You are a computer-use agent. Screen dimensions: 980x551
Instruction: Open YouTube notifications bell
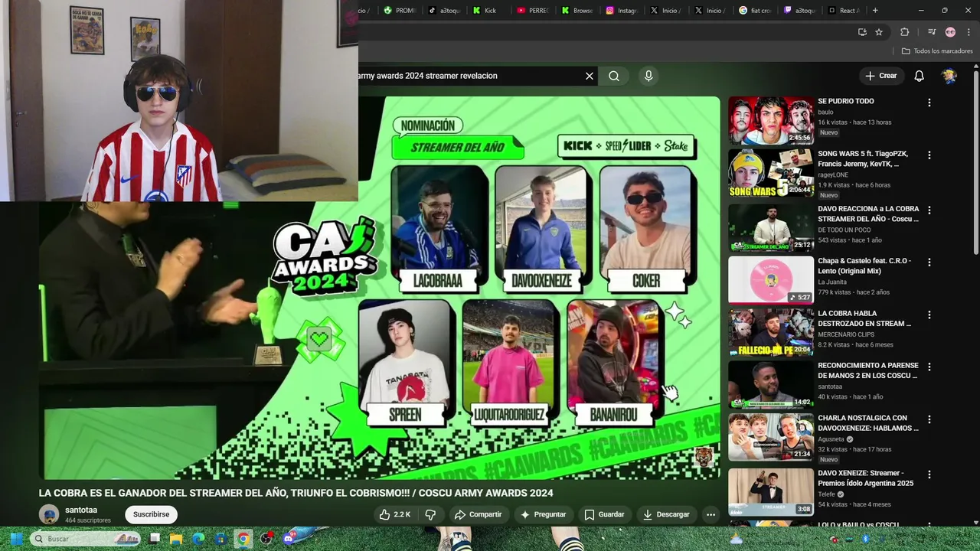919,76
